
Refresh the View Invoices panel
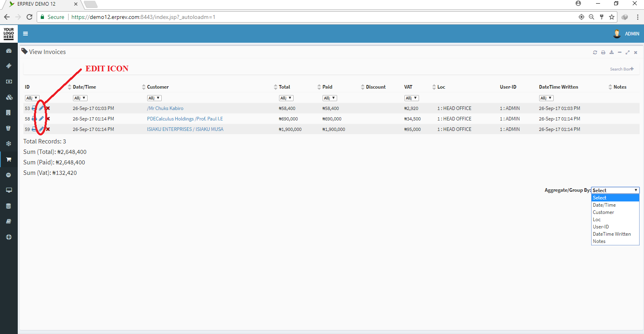(595, 52)
